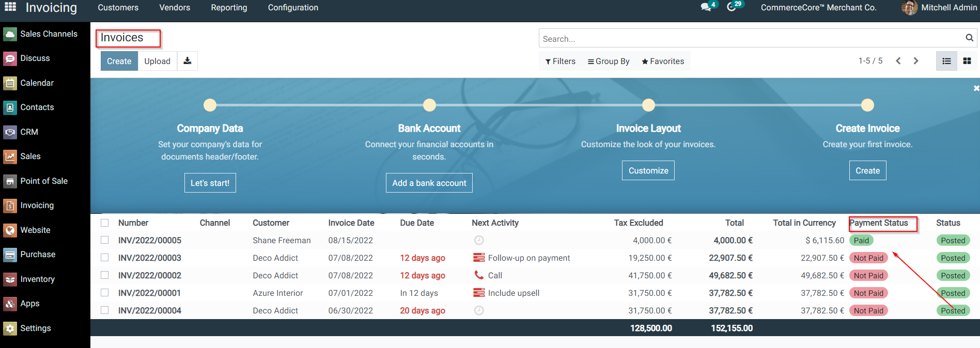Switch to list view
Screen dimensions: 980x348
point(946,61)
